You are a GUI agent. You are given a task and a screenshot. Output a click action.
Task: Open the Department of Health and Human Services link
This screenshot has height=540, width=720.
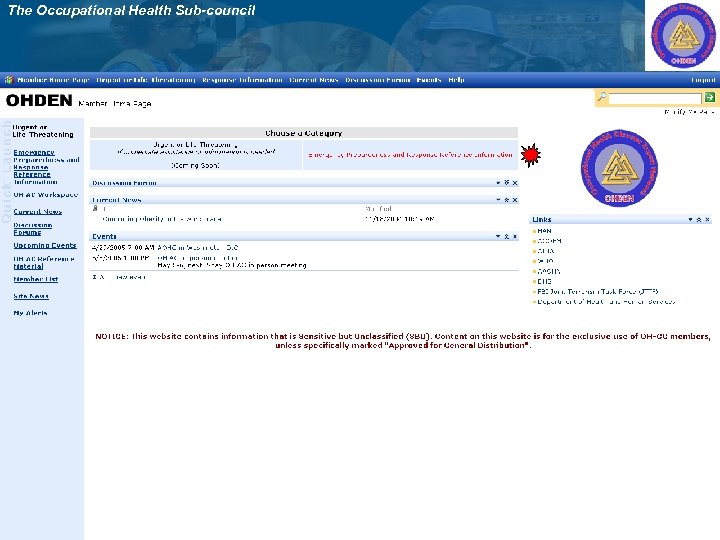coord(606,302)
